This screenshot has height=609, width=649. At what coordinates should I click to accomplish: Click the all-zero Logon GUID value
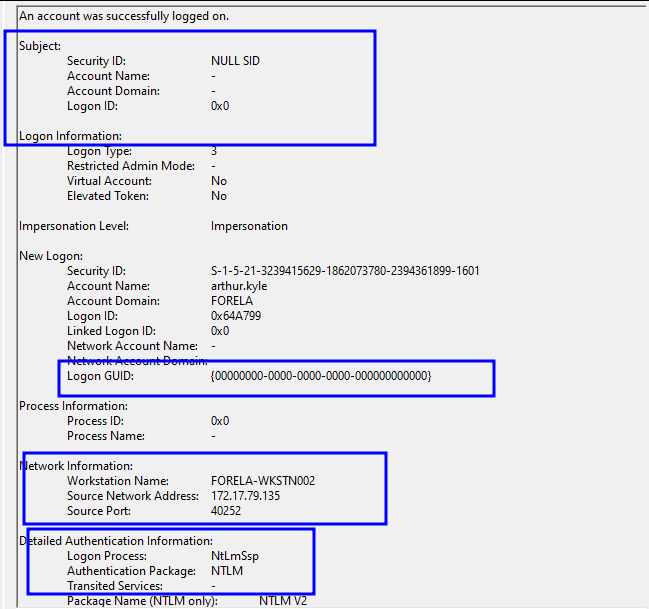[320, 376]
